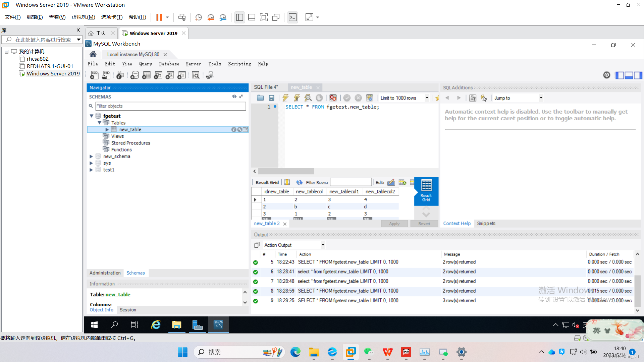Expand the new_schema tree node
The width and height of the screenshot is (644, 362).
[91, 156]
